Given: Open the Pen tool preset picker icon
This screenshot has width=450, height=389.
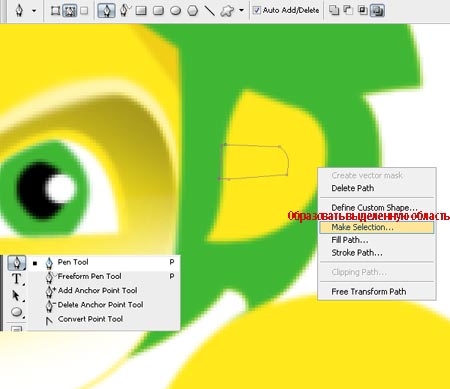Looking at the screenshot, I should 19,11.
